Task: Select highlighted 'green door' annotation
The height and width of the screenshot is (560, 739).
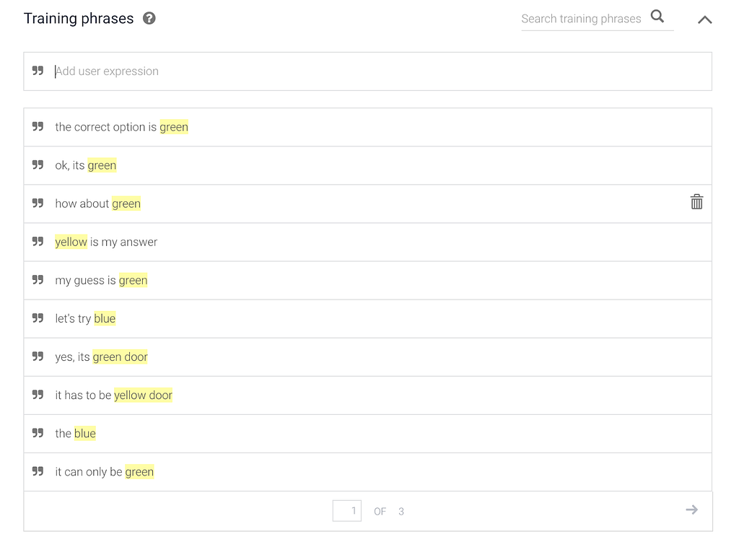Action: [121, 356]
